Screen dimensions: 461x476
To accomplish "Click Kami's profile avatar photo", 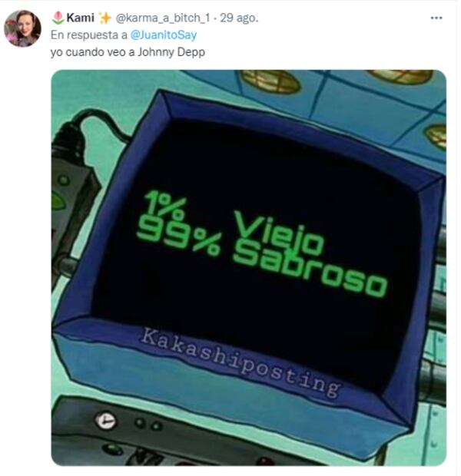I will tap(22, 28).
